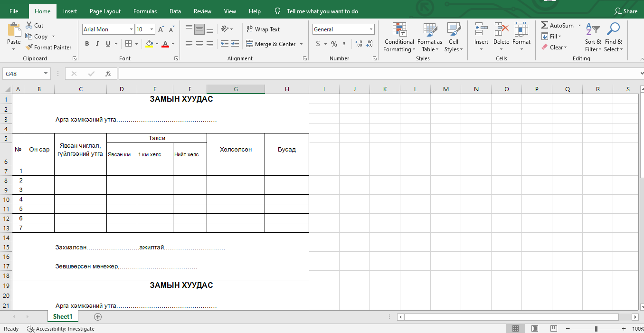Screen dimensions: 644x333
Task: Toggle Bold formatting
Action: [x=87, y=44]
